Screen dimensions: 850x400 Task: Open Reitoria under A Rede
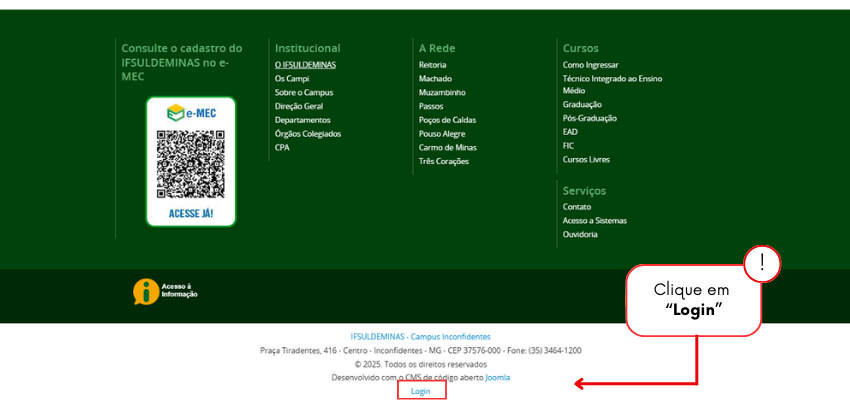click(432, 65)
